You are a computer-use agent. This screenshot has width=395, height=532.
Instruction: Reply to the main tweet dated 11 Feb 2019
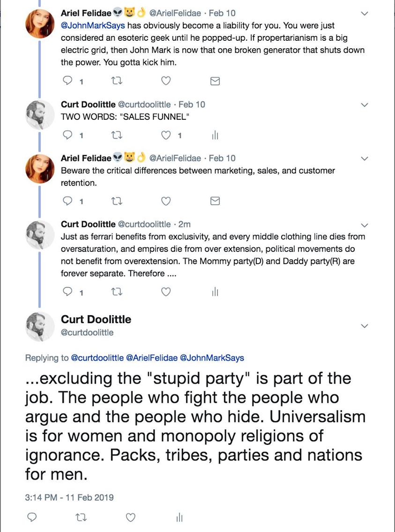(x=32, y=517)
